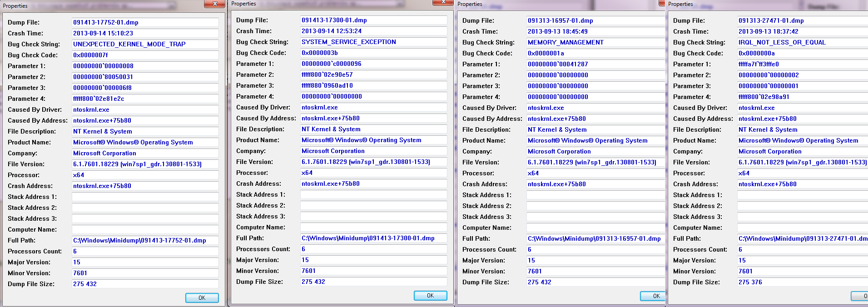Screen dimensions: 868x307
Task: Click File Version field in MEMORY_MANAGEMENT window
Action: (x=596, y=162)
